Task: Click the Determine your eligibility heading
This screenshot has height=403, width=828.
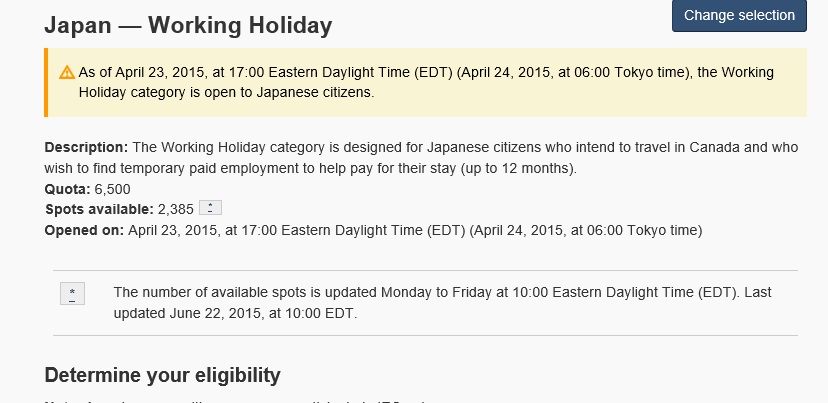Action: 162,376
